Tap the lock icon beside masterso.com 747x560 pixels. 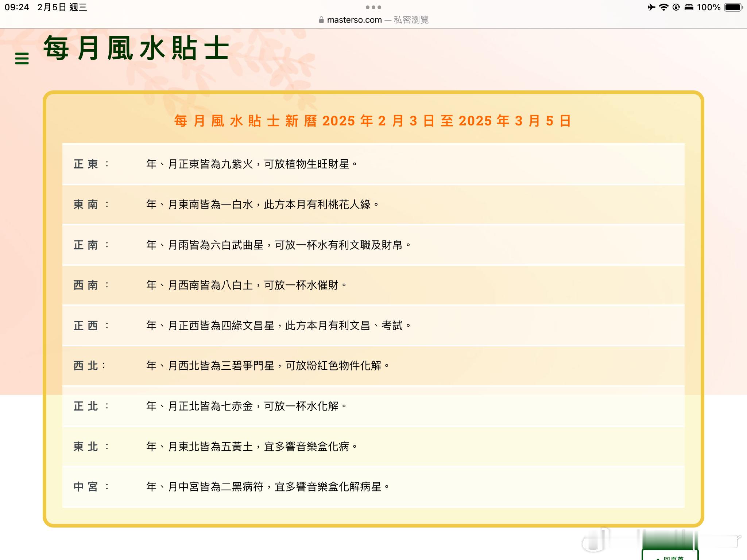(x=321, y=20)
